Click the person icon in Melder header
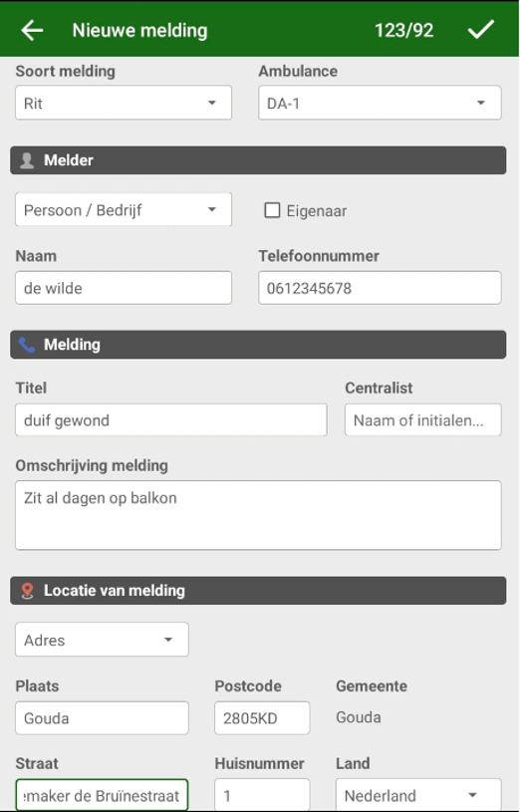This screenshot has height=812, width=520. 27,160
